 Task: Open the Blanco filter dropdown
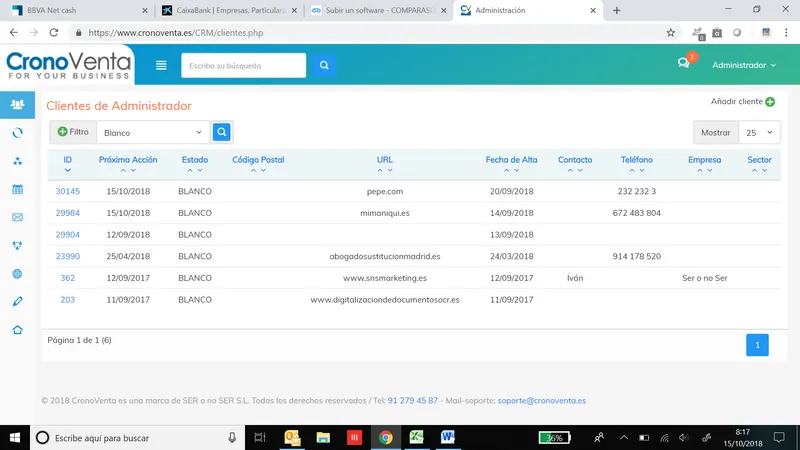(x=153, y=133)
